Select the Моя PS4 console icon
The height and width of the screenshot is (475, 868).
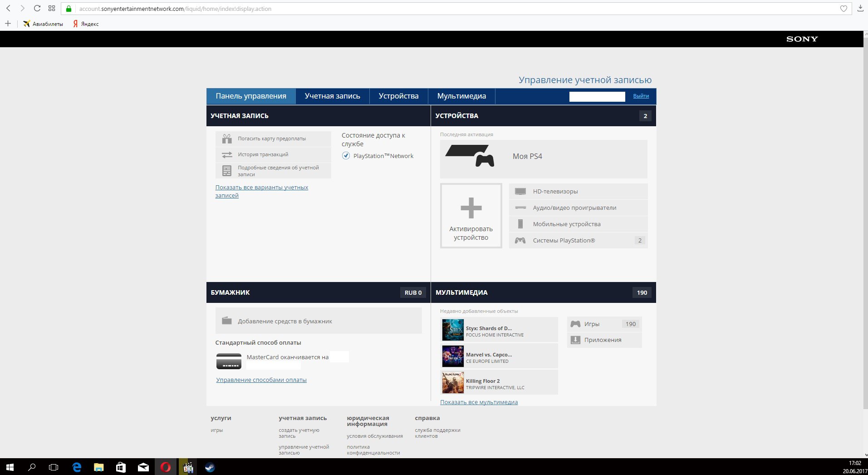[470, 156]
